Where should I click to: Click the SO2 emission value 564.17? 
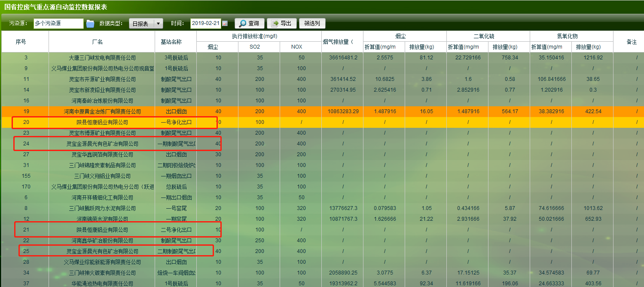point(510,111)
